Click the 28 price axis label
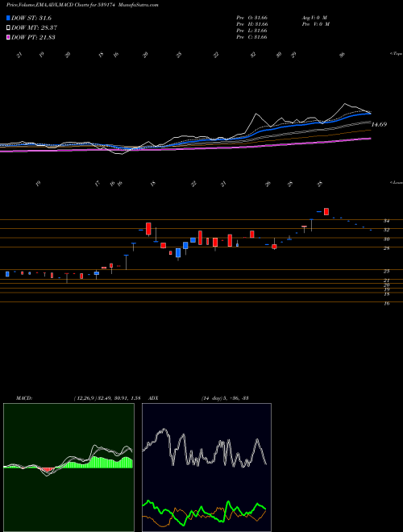403x532 pixels. point(386,248)
